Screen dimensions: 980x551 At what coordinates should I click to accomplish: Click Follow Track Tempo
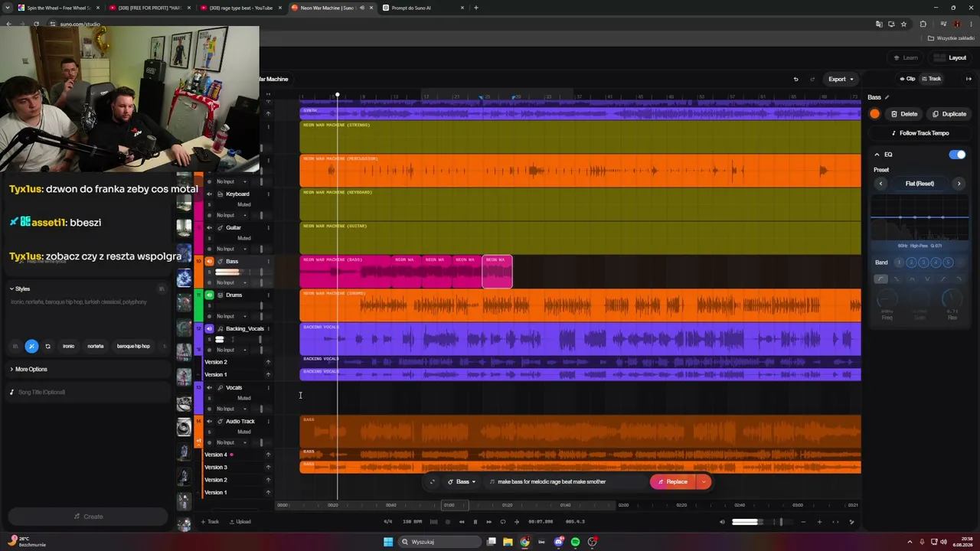920,133
